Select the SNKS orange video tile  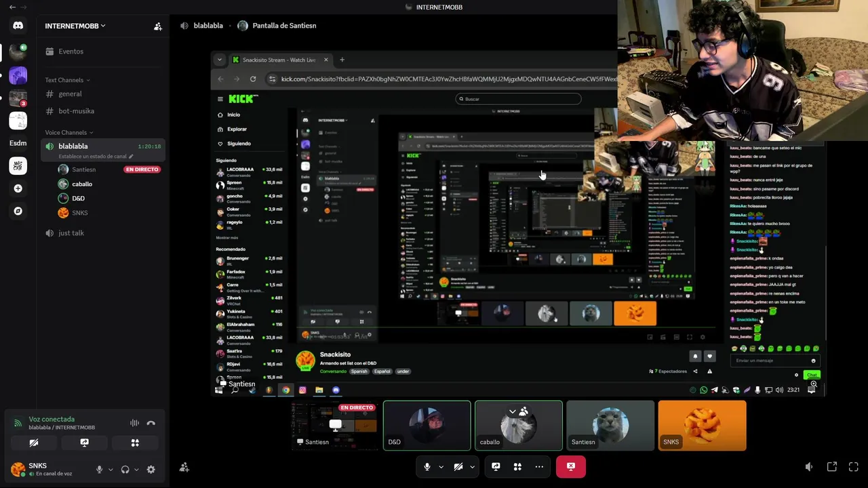click(702, 426)
